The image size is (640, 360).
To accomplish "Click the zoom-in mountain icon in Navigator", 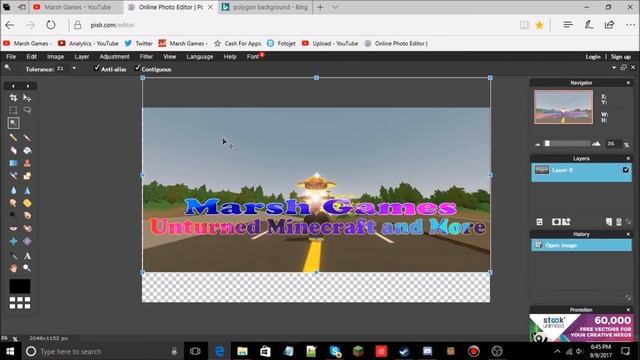I will pos(596,144).
